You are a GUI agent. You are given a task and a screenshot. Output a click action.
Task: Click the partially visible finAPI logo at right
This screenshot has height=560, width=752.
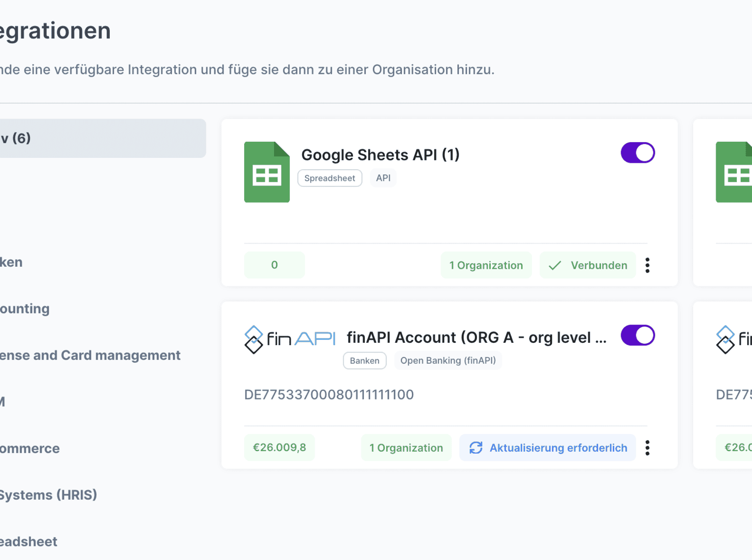click(x=734, y=339)
